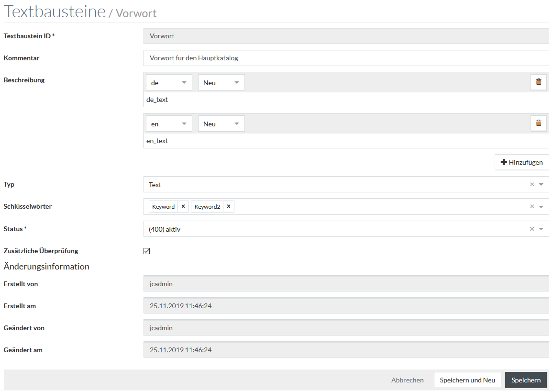The image size is (554, 392).
Task: Open the Neu dropdown in en row
Action: coord(221,123)
